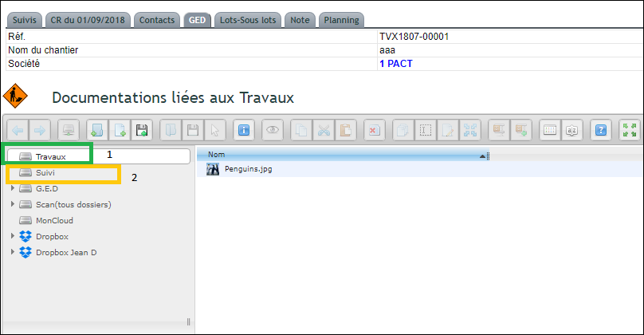Click the mount network volume icon
The image size is (644, 335).
69,131
